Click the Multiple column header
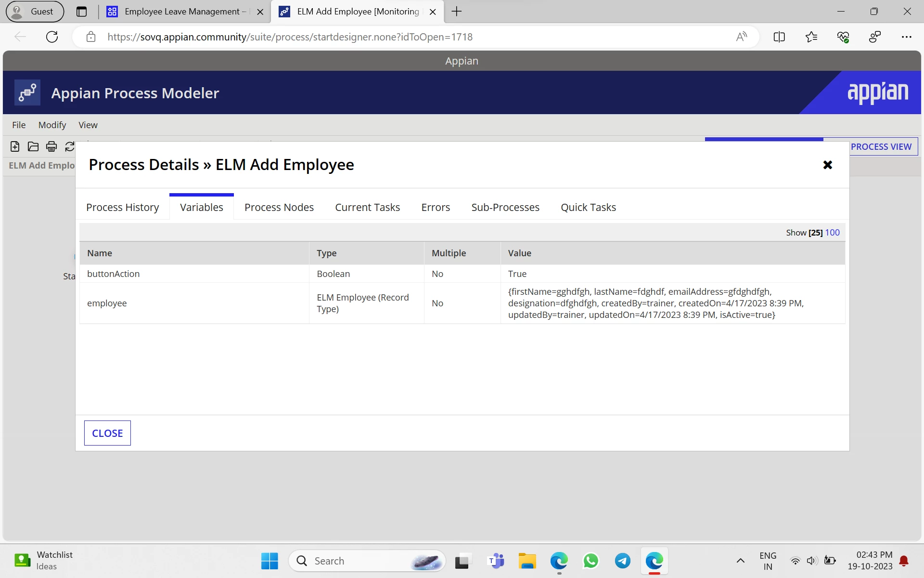 462,253
